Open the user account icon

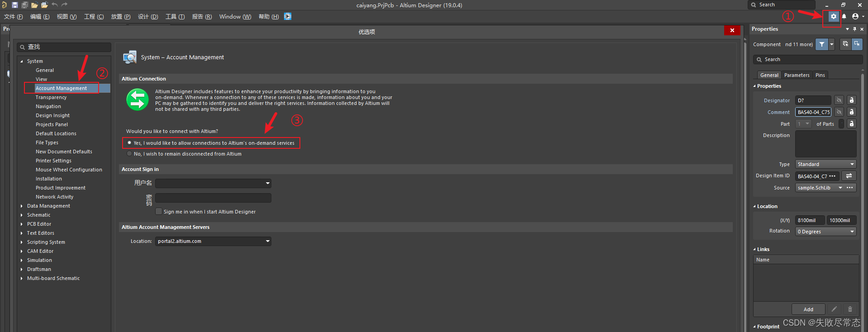(x=855, y=16)
